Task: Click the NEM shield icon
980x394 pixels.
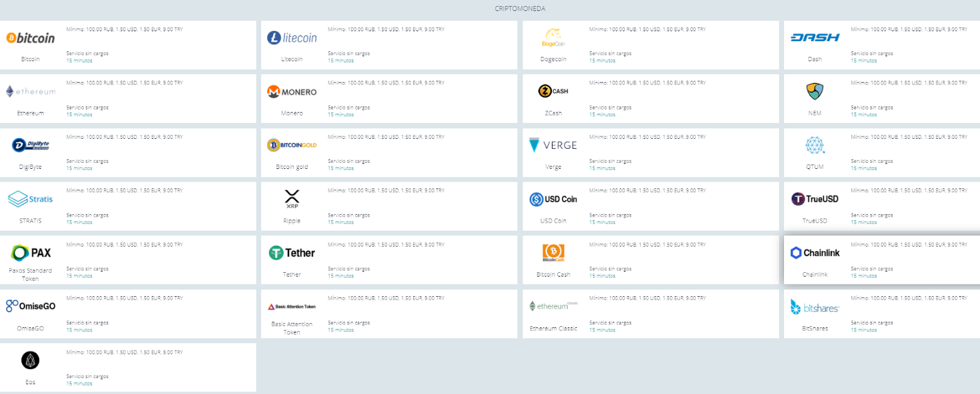Action: [x=815, y=91]
